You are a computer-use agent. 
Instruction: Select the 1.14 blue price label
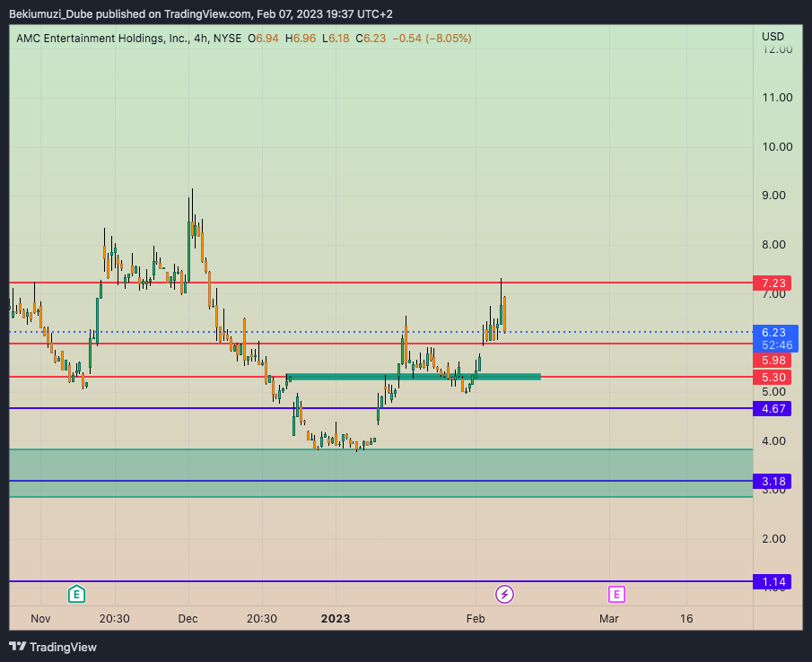click(x=773, y=582)
